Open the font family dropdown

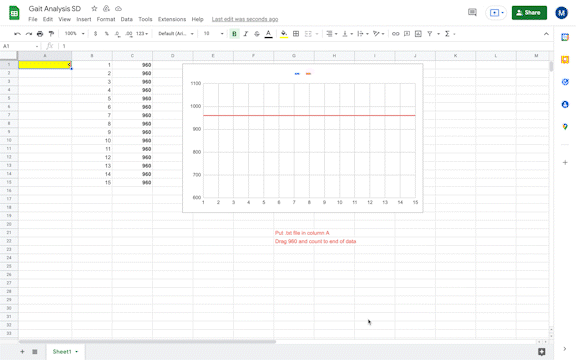(176, 34)
